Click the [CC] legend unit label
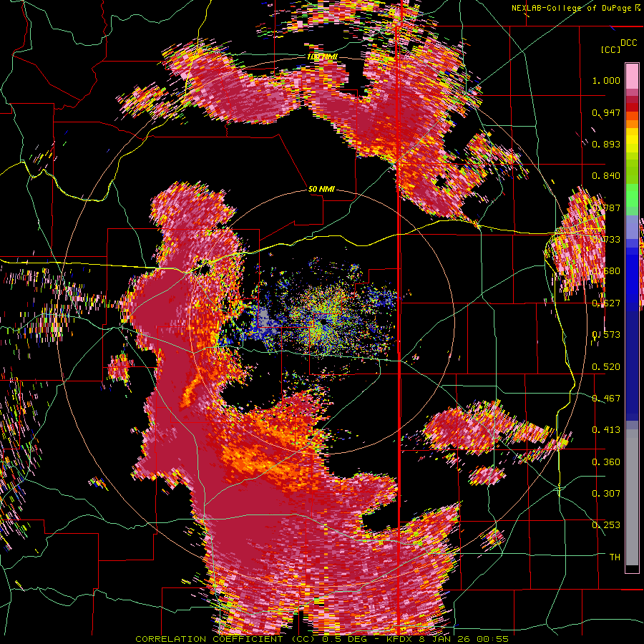The width and height of the screenshot is (644, 644). 611,49
